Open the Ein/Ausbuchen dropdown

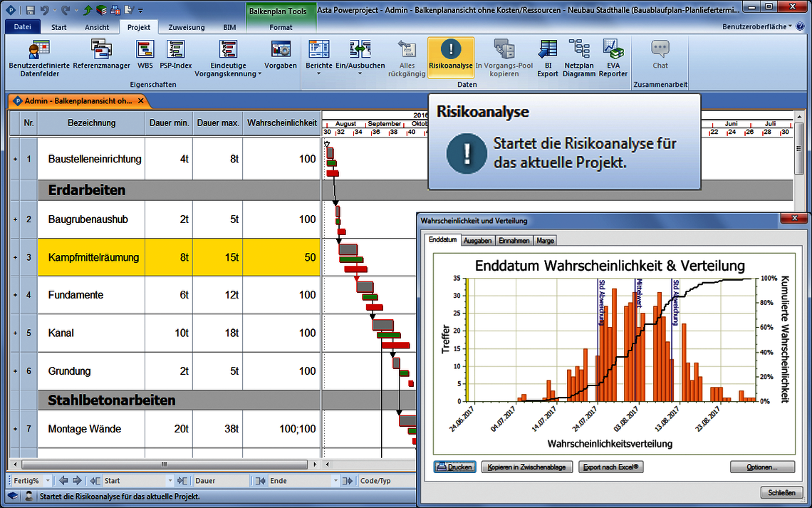tap(360, 73)
